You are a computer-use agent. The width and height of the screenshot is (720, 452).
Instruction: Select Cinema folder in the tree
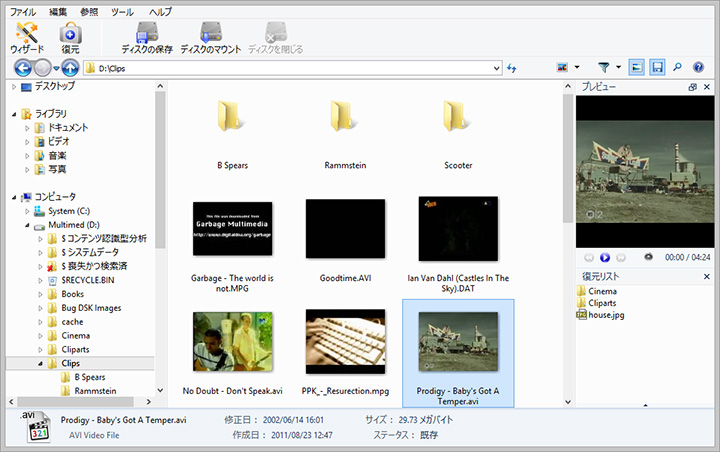point(75,336)
